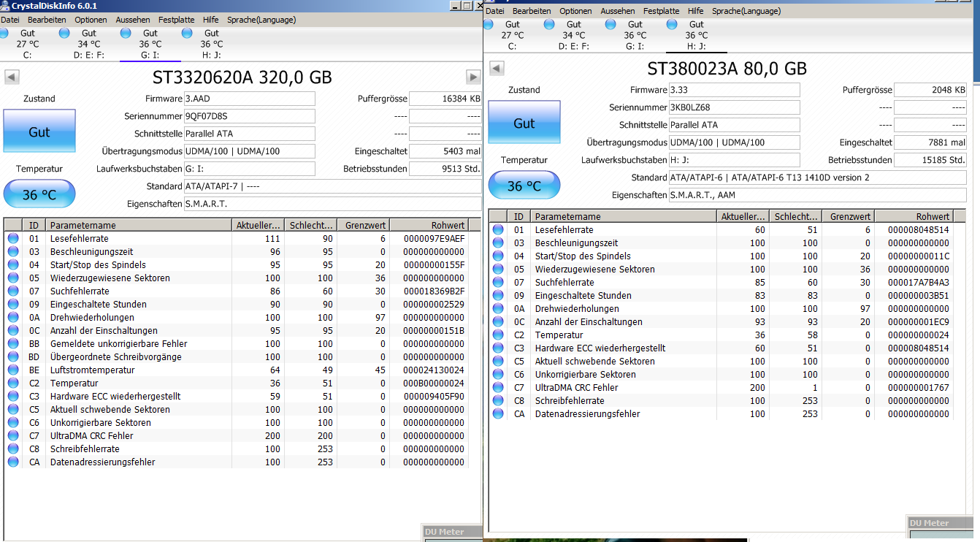Click status icon for Übergeordnete Schreibvorgänge

pos(13,356)
